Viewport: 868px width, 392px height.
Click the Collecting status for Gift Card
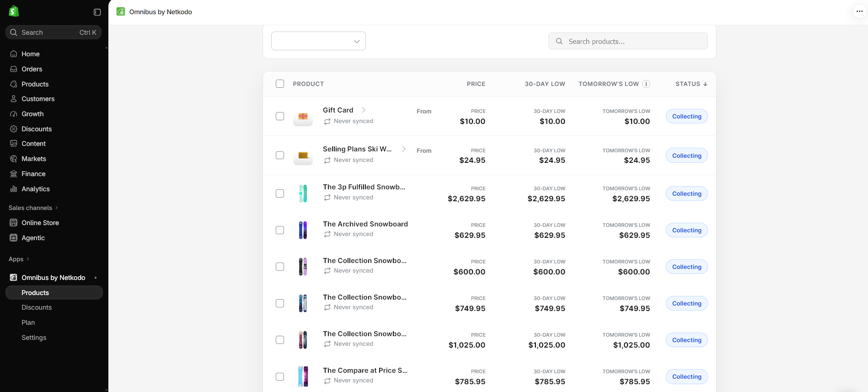point(687,116)
